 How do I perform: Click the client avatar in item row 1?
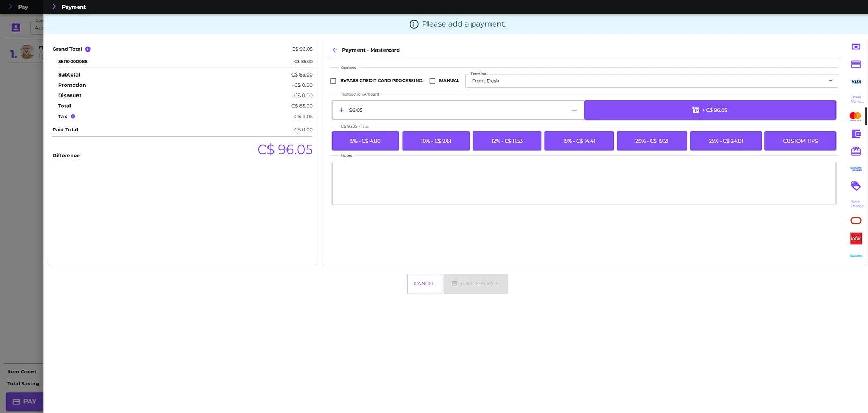click(27, 52)
